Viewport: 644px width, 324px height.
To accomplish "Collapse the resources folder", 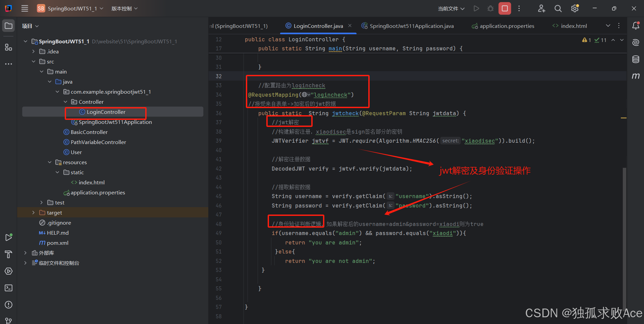I will coord(50,162).
